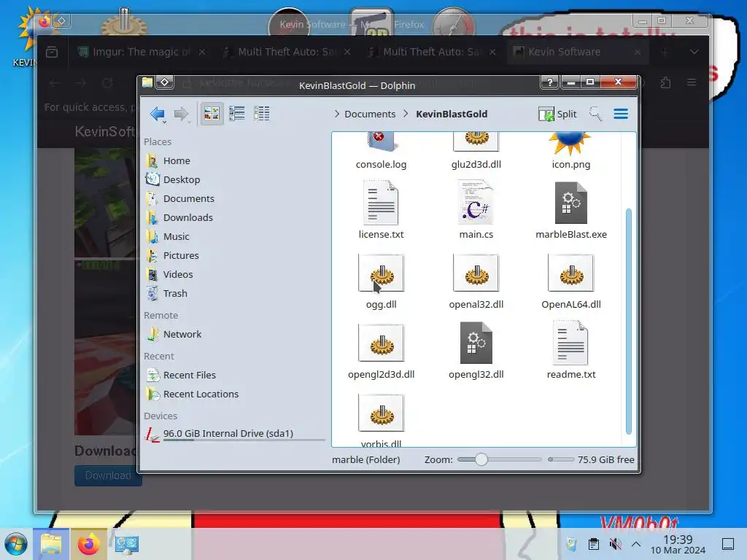Viewport: 747px width, 560px height.
Task: Open the system settings taskbar icon
Action: coord(126,544)
